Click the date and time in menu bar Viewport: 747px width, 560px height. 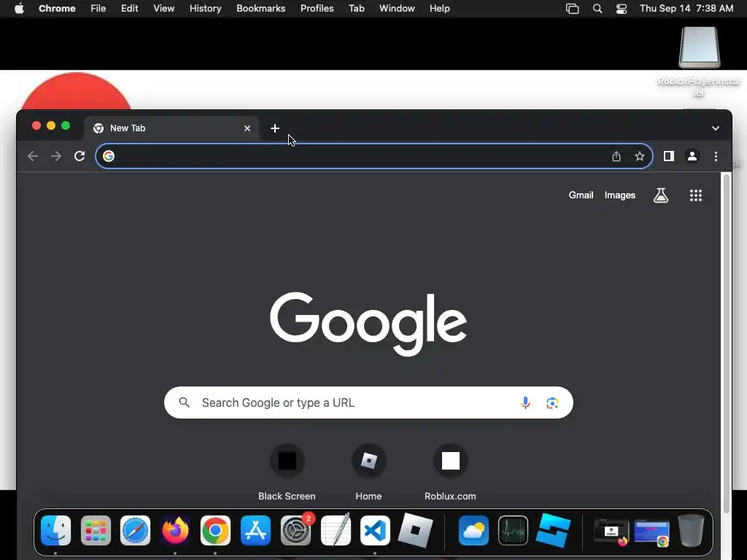coord(686,9)
